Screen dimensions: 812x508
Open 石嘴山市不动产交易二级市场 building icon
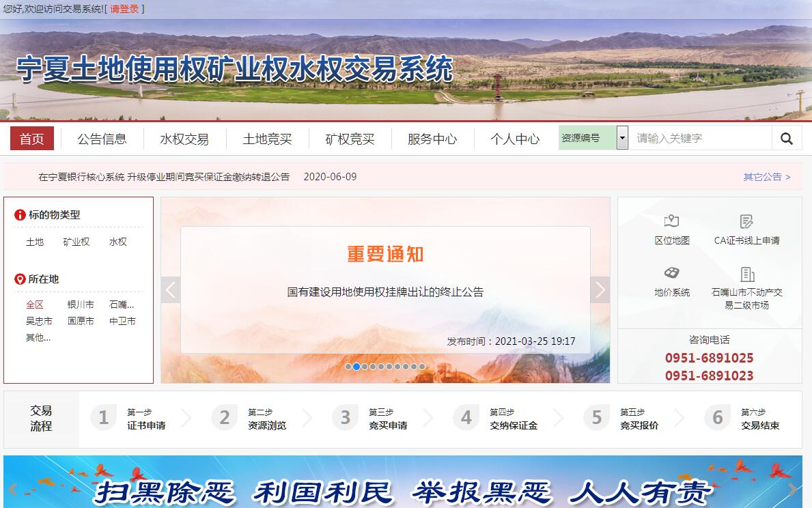click(x=746, y=274)
